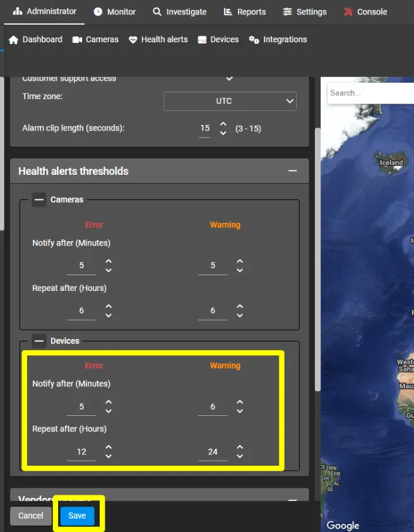Increase Devices Warning repeat-after hours

point(240,447)
